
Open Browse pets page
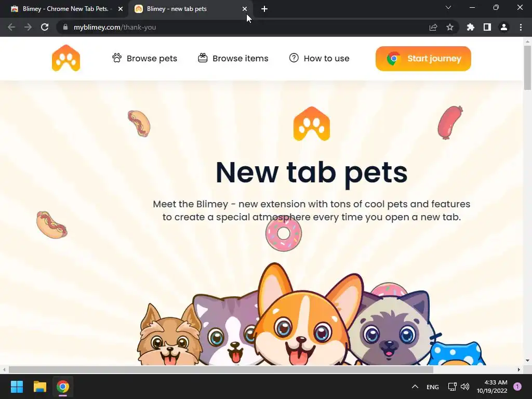144,58
